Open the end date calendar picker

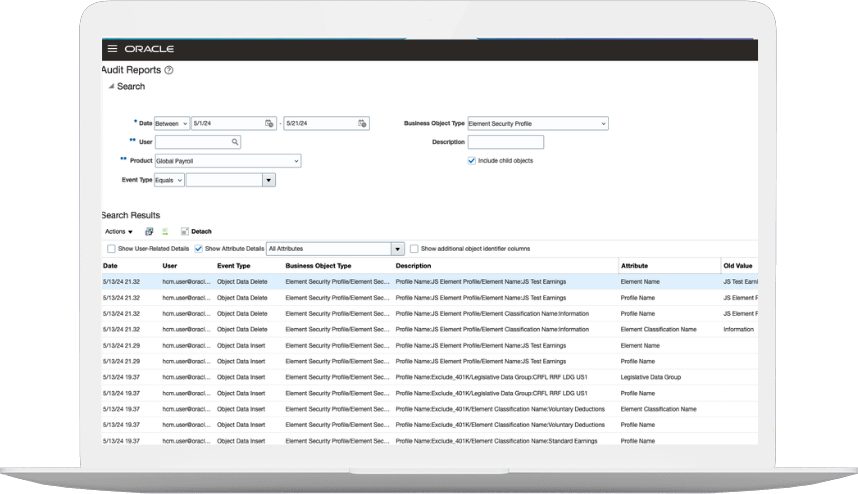362,124
